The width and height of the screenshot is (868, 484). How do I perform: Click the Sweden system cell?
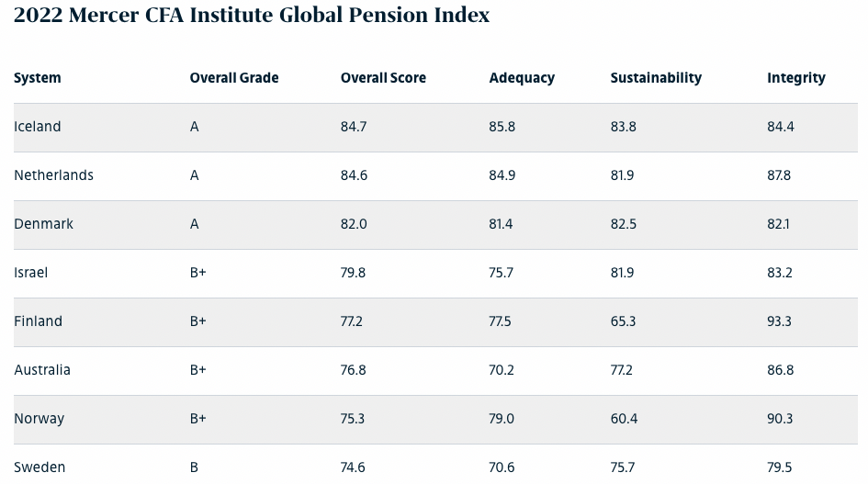click(39, 467)
